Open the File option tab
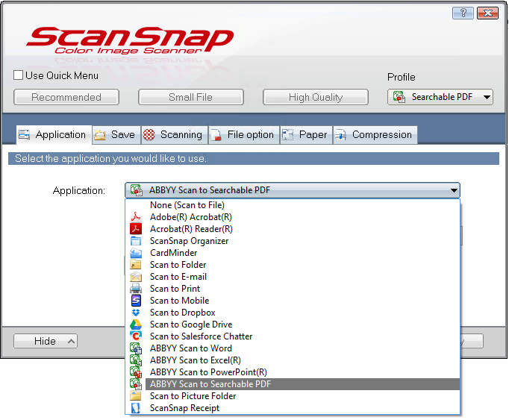Image resolution: width=509 pixels, height=420 pixels. [244, 135]
